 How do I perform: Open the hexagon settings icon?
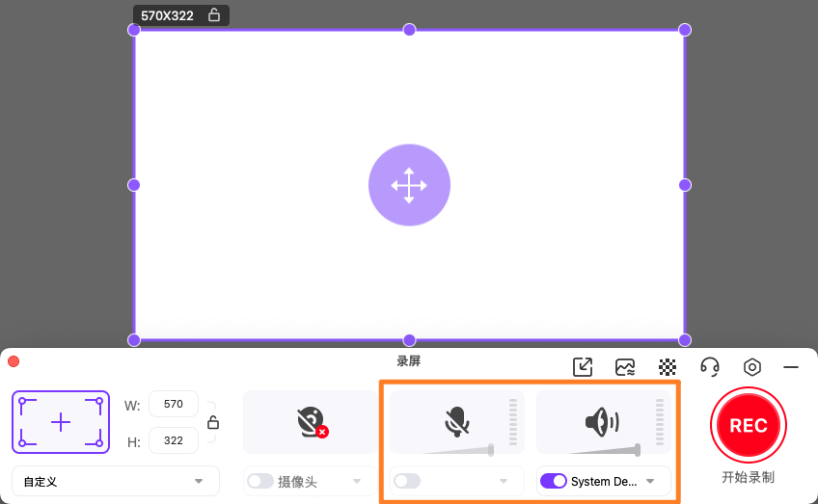coord(751,367)
